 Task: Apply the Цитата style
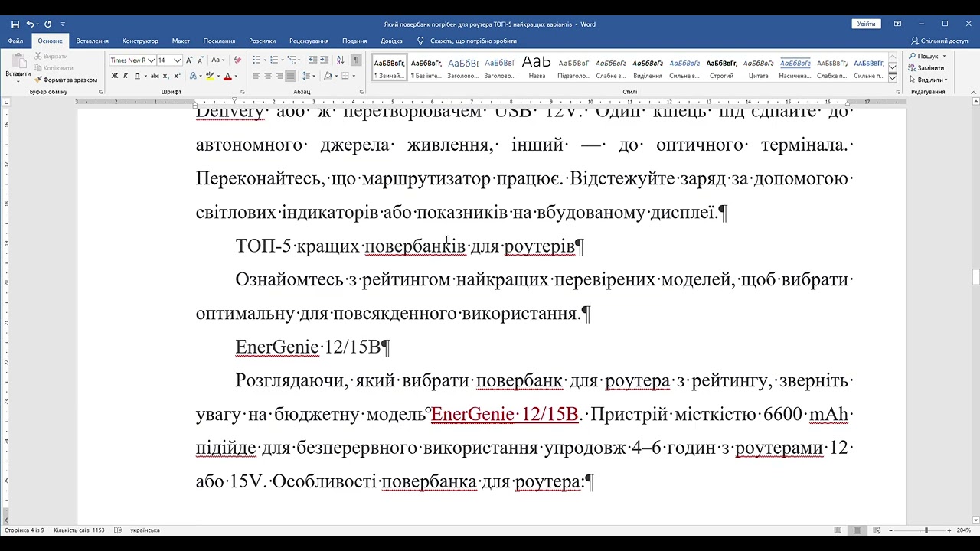coord(758,67)
